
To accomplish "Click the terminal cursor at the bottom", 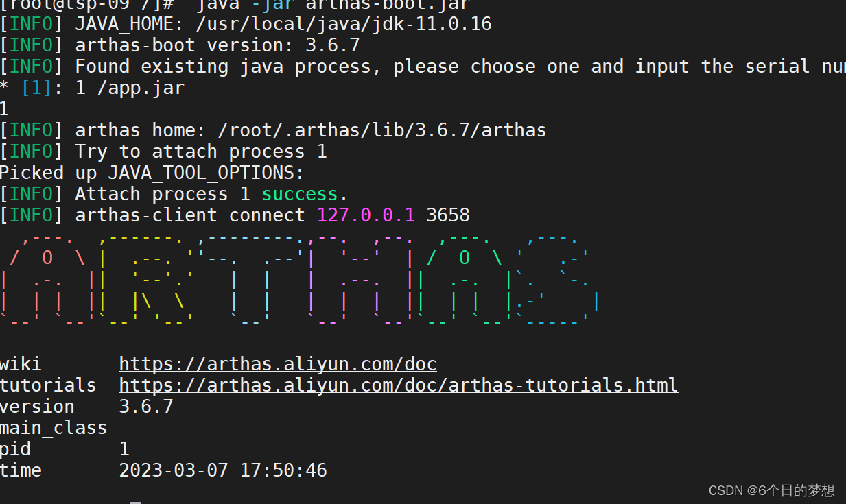I will pyautogui.click(x=135, y=503).
